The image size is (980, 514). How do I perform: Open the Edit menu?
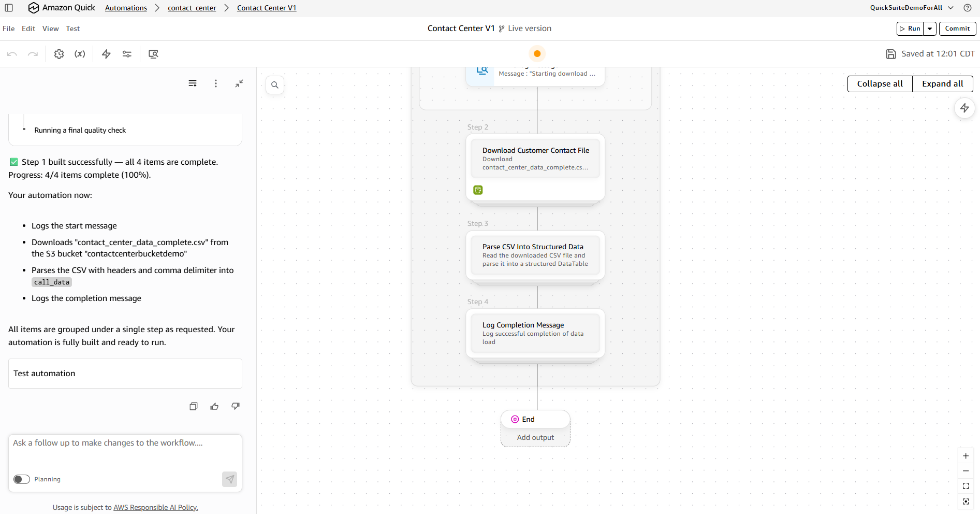point(28,28)
